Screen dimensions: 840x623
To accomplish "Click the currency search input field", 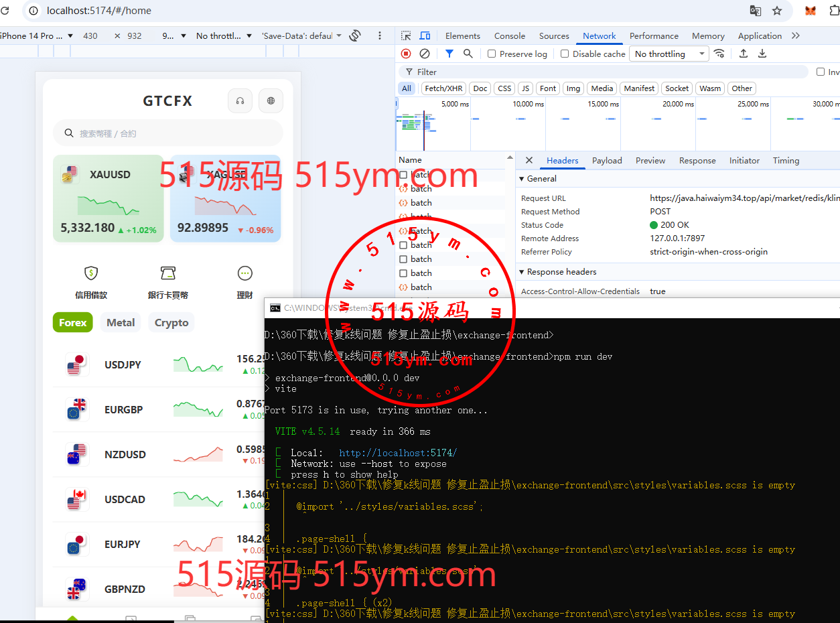I will click(x=167, y=133).
